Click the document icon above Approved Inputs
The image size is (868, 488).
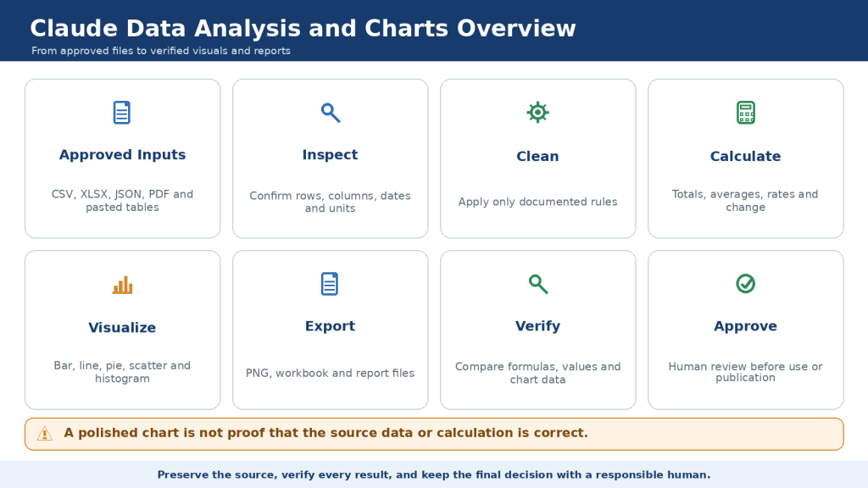click(122, 113)
